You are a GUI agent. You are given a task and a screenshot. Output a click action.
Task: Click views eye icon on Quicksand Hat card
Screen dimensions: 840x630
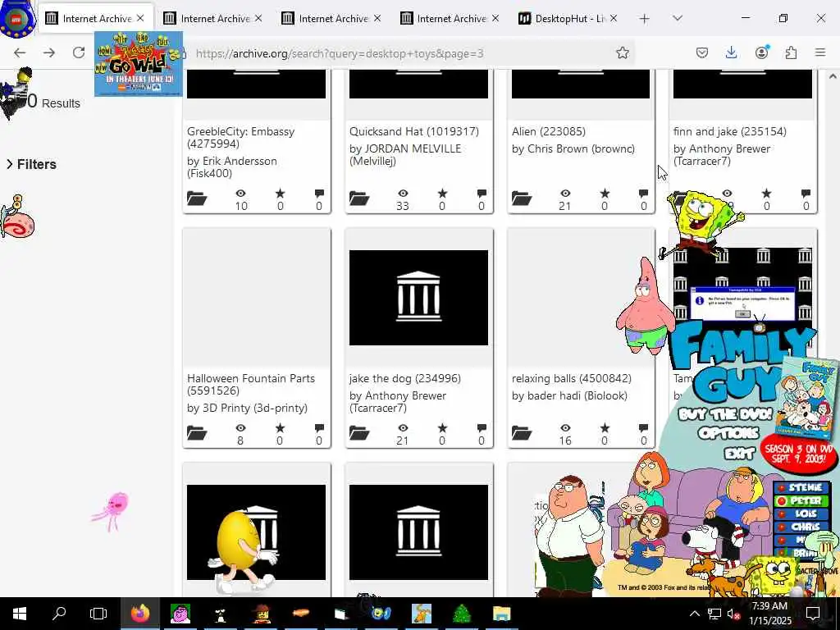403,194
